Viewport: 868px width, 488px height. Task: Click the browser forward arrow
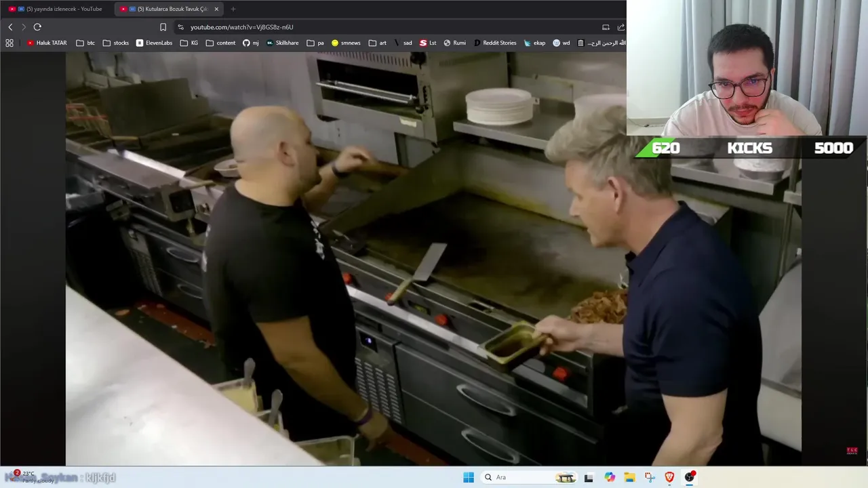click(24, 27)
